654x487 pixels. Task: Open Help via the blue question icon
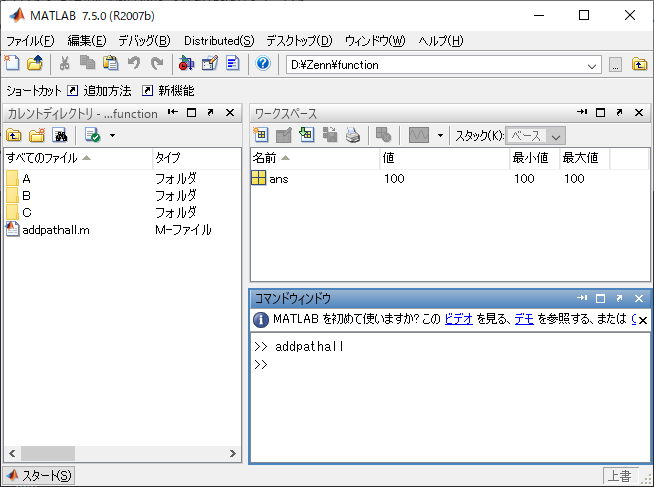point(263,63)
